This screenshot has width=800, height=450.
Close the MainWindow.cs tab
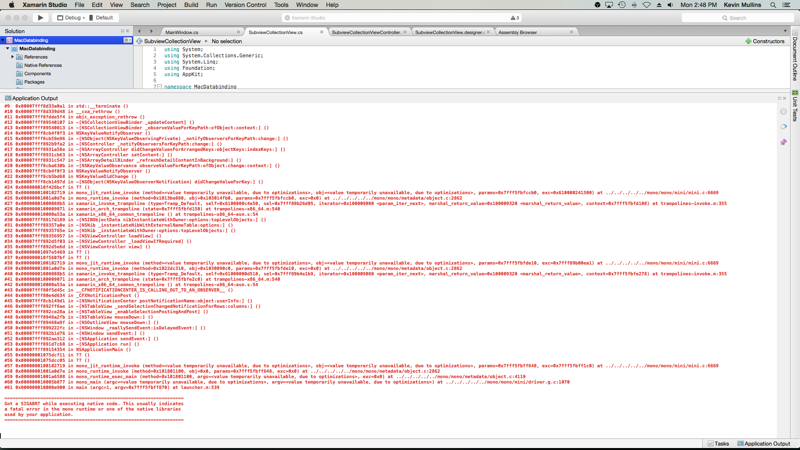[x=238, y=32]
